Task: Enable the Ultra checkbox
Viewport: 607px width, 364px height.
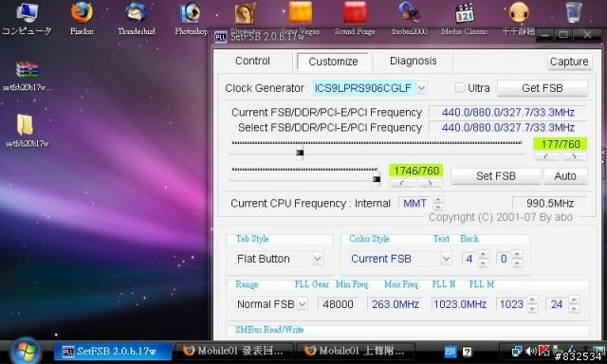Action: point(459,88)
